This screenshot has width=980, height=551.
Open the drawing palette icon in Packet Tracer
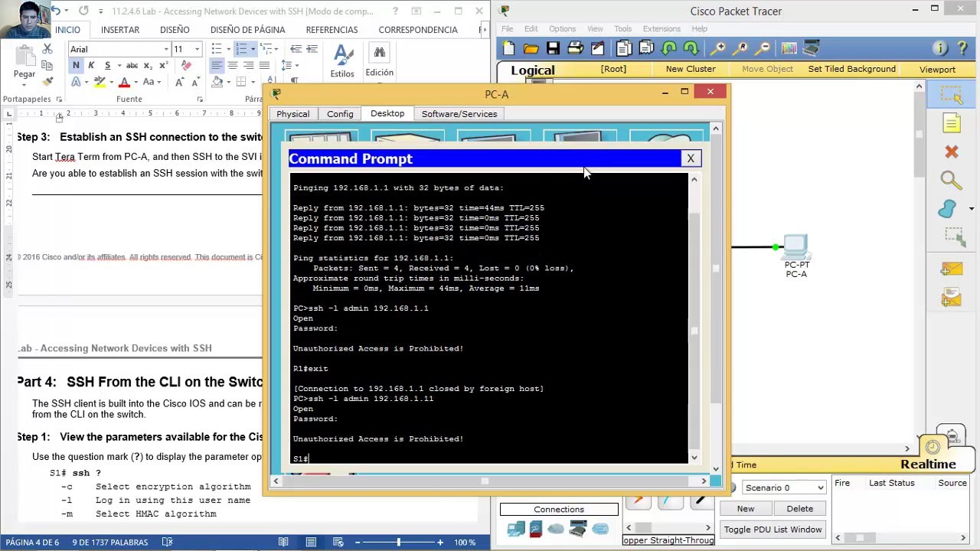point(789,49)
